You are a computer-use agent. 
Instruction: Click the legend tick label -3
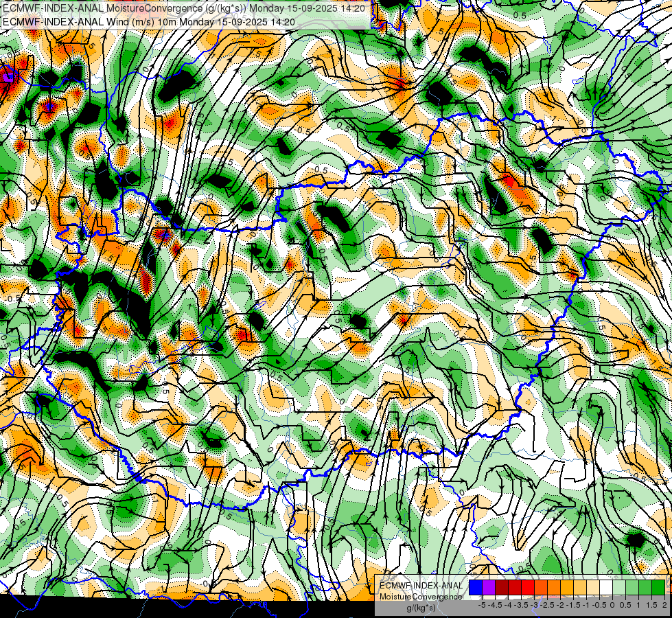pyautogui.click(x=535, y=605)
